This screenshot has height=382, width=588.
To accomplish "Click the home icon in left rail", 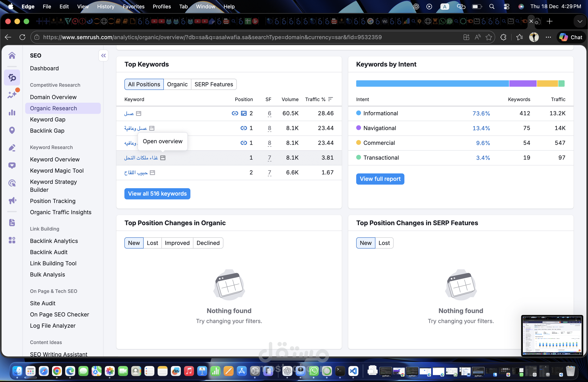I will pos(12,55).
